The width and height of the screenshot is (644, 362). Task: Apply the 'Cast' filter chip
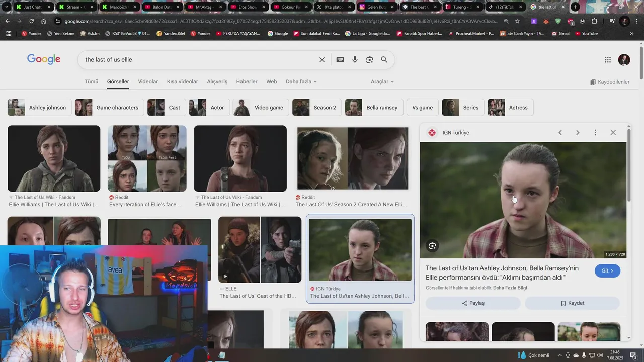(x=167, y=107)
